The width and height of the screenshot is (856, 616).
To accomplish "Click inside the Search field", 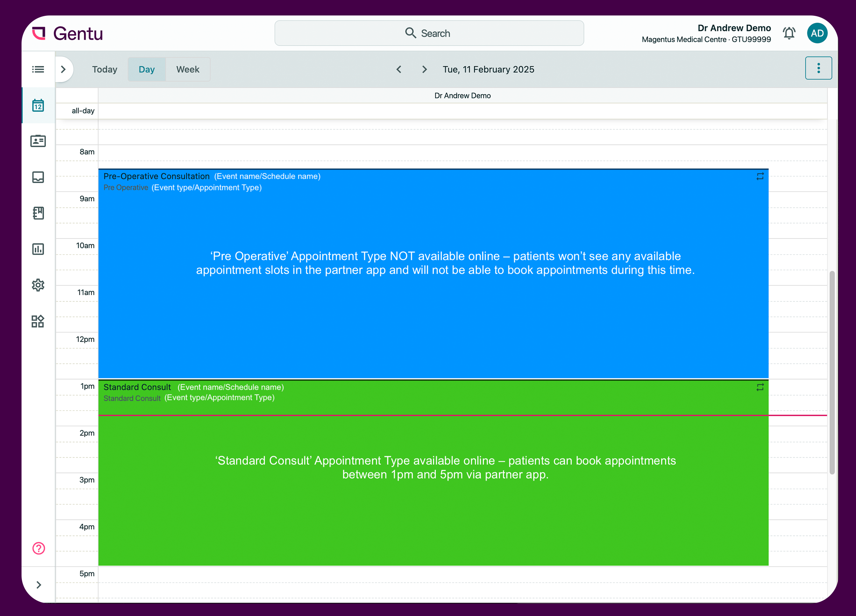I will [x=429, y=33].
